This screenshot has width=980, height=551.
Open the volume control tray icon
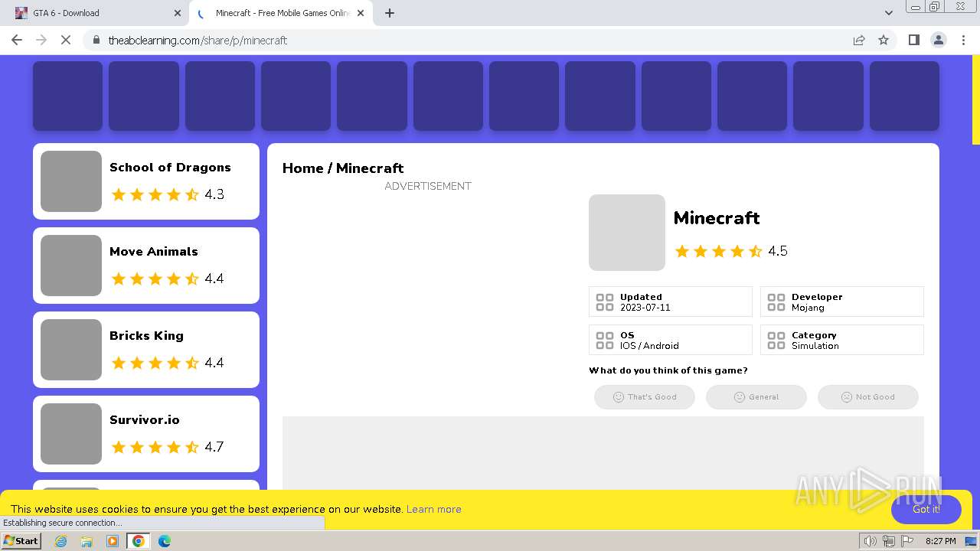click(871, 541)
